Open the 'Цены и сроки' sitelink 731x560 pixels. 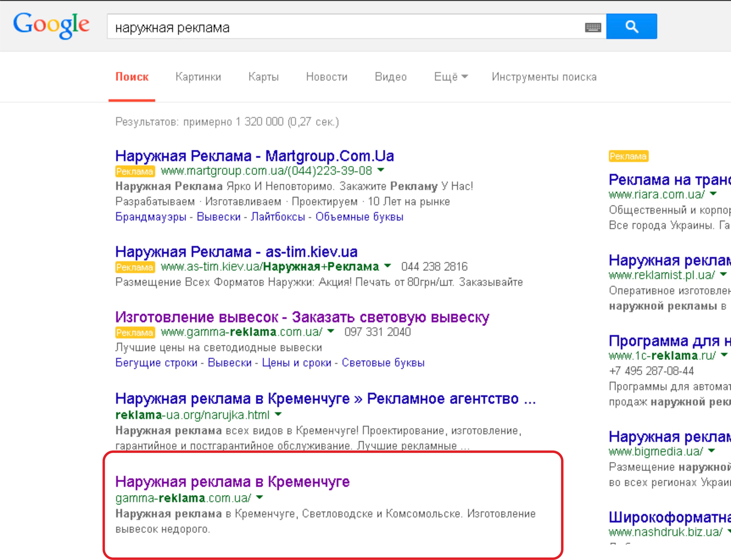[x=297, y=362]
